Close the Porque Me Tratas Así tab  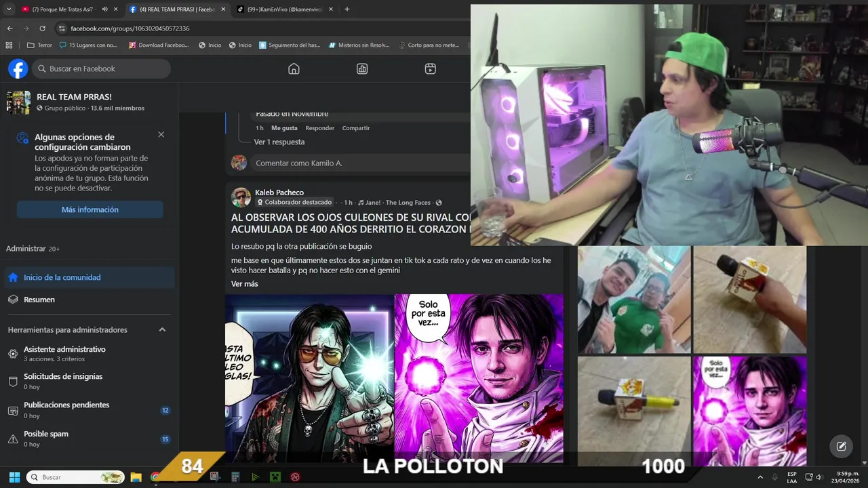pos(116,9)
